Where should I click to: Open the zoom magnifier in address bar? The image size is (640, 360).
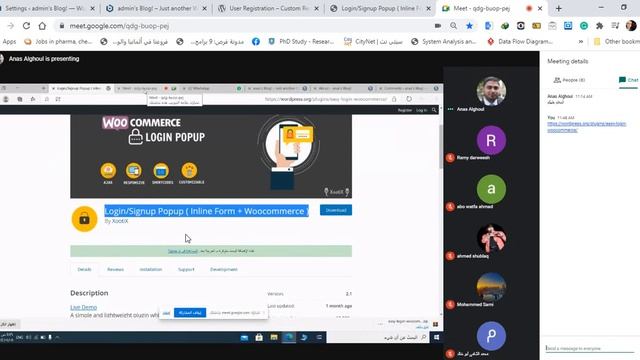pos(453,26)
